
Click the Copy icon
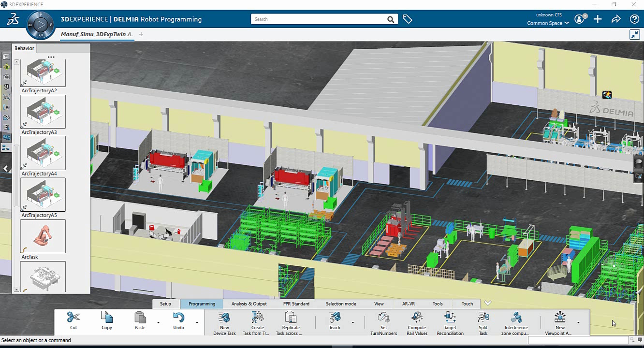coord(107,318)
